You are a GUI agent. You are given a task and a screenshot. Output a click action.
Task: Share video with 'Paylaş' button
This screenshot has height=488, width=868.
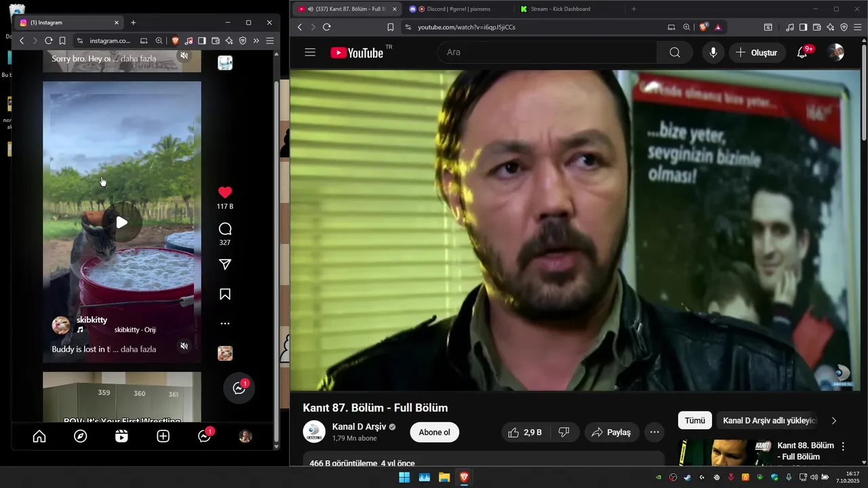click(611, 432)
